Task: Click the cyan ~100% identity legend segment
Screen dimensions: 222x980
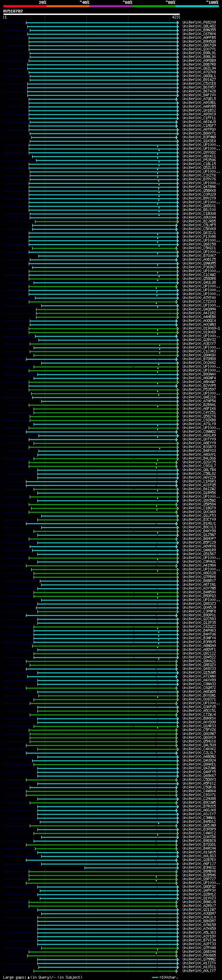Action: click(x=197, y=6)
